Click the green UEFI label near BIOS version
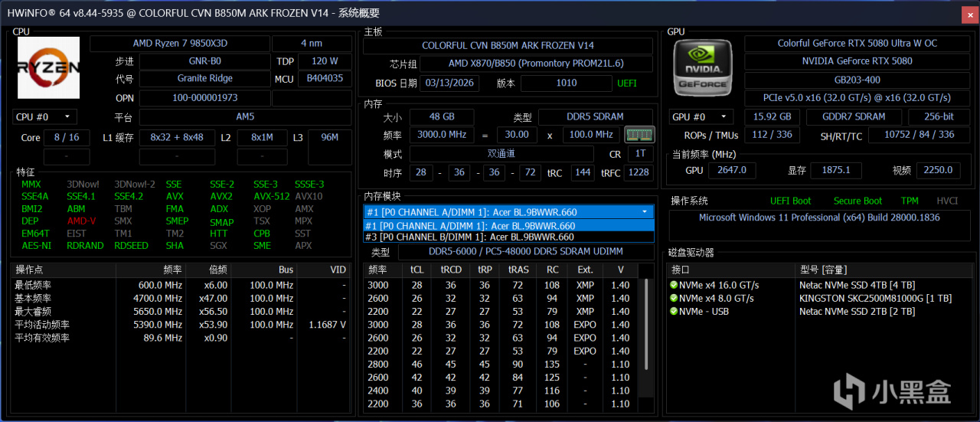980x422 pixels. coord(627,83)
